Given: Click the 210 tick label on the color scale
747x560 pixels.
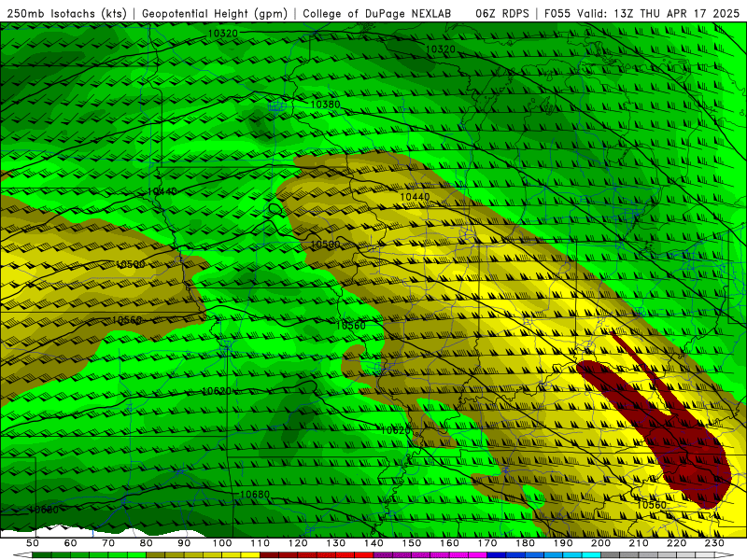Looking at the screenshot, I should [x=639, y=543].
